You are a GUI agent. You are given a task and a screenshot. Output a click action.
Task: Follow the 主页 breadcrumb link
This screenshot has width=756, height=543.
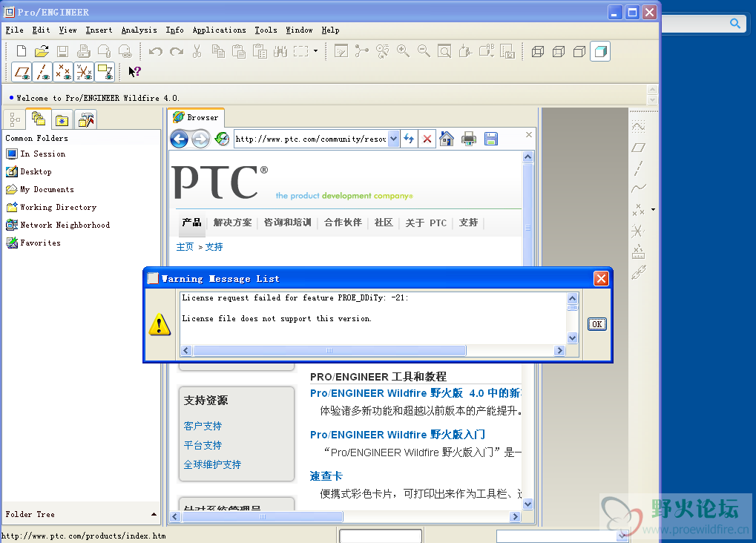185,247
